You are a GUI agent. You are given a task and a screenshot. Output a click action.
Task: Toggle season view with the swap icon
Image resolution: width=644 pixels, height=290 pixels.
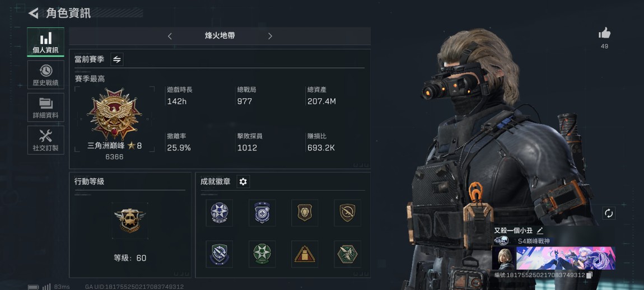[x=117, y=59]
